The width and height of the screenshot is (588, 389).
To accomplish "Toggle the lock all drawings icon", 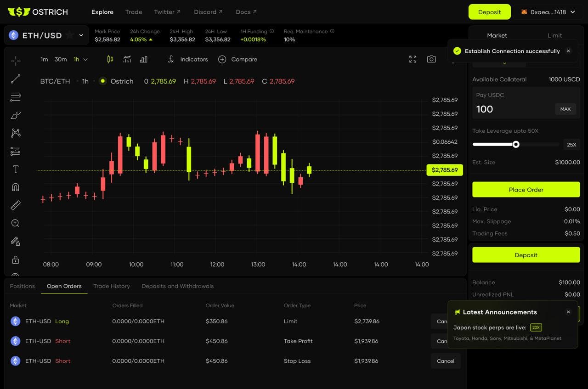I will [x=16, y=259].
